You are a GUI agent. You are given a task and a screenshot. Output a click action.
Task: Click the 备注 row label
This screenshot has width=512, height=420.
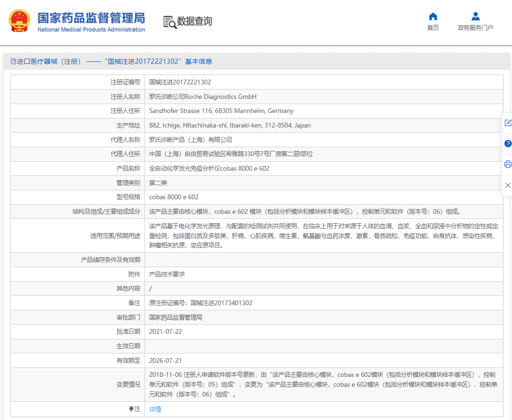134,303
